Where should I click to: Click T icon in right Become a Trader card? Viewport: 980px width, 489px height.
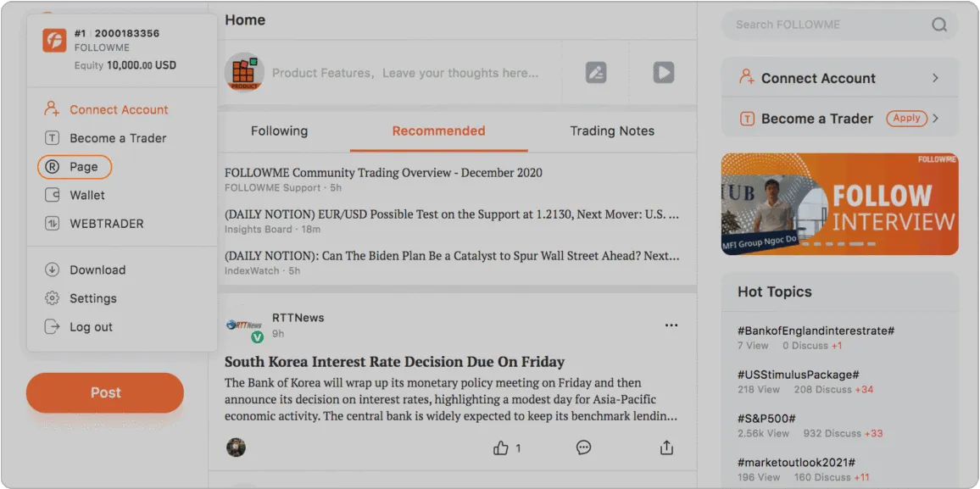click(x=747, y=118)
